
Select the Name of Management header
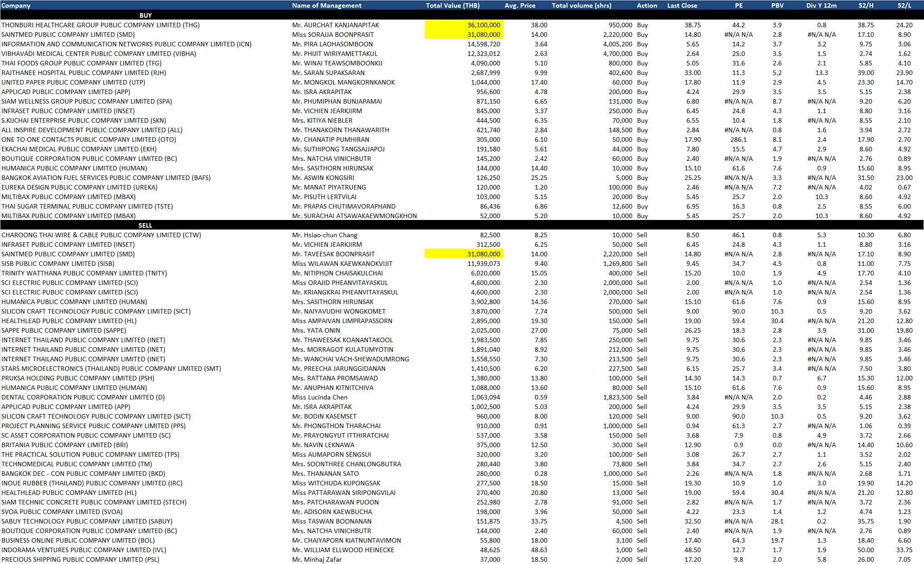pos(327,5)
